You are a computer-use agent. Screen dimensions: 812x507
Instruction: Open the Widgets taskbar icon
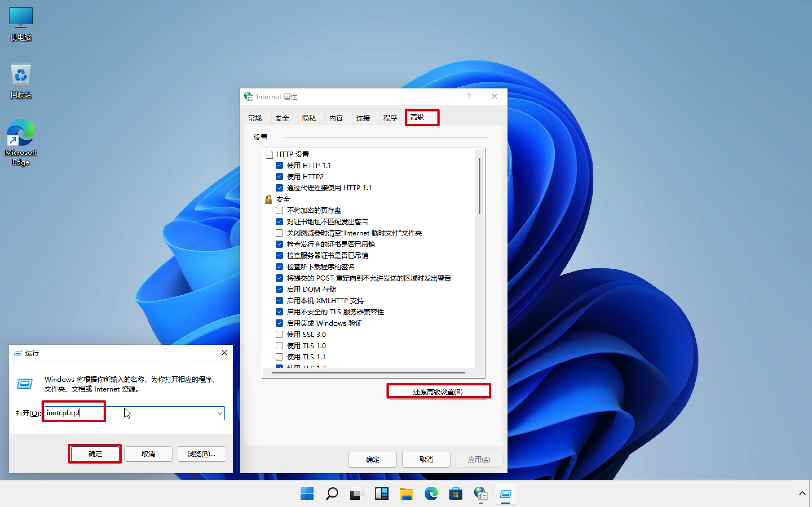click(x=381, y=493)
